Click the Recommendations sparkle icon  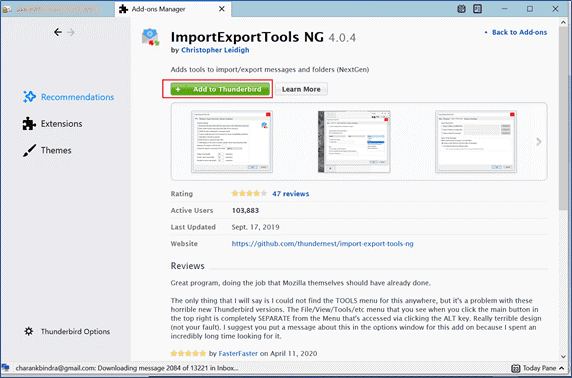coord(29,97)
